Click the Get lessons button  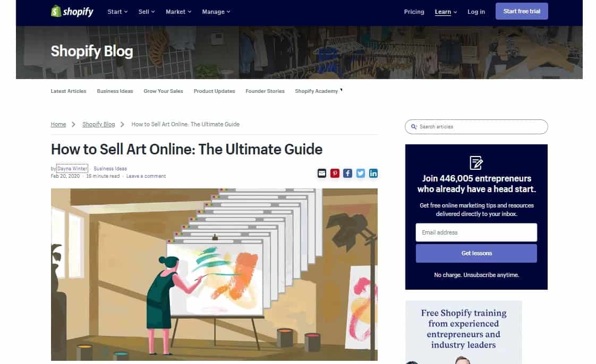coord(476,253)
